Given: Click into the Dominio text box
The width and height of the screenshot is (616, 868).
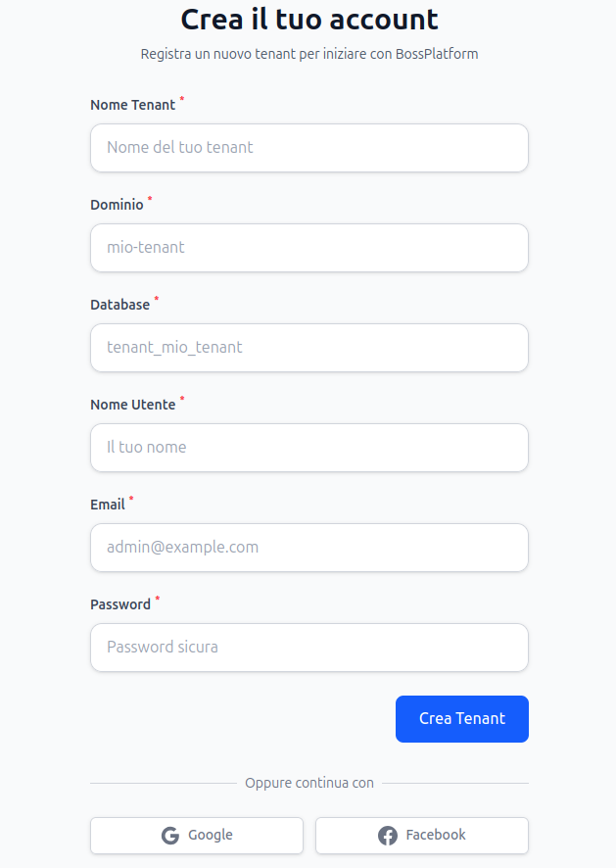Looking at the screenshot, I should [309, 248].
